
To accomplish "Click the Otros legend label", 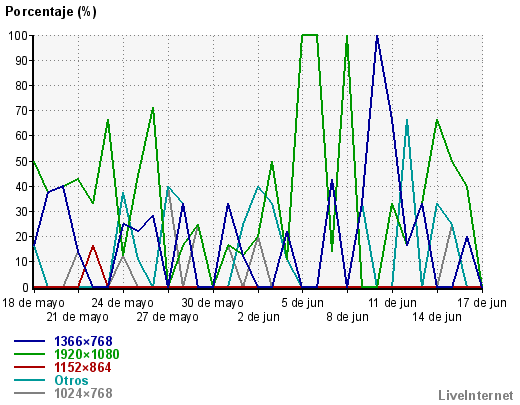I will coord(71,380).
